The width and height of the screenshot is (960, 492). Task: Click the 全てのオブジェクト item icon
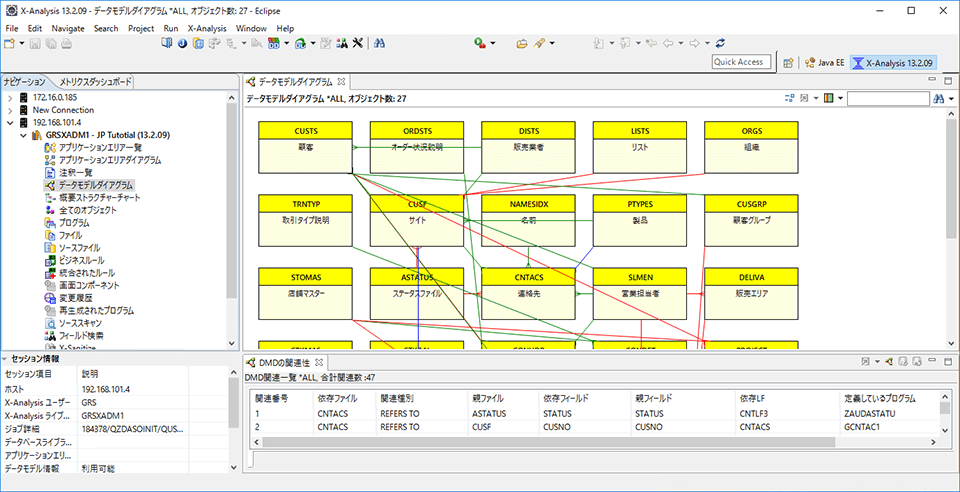click(50, 211)
